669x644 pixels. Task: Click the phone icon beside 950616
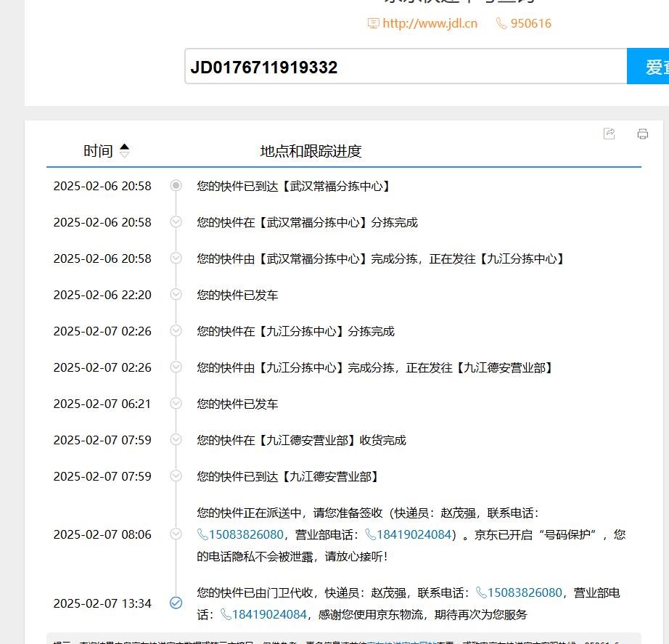point(501,23)
